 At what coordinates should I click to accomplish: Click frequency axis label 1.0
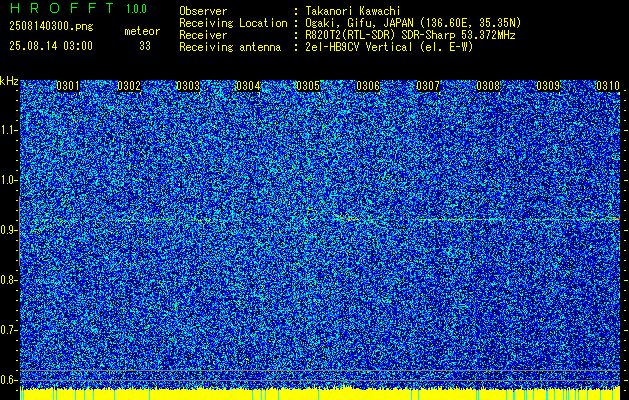8,181
